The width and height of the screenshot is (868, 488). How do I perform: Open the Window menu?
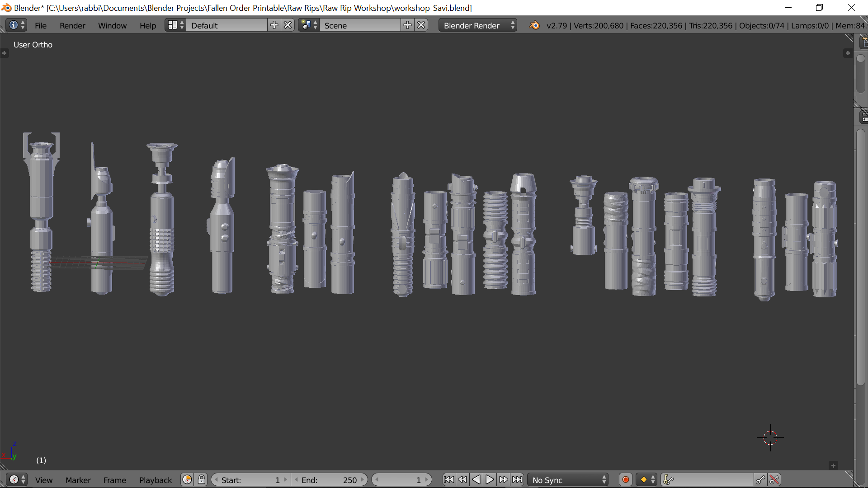click(x=112, y=26)
